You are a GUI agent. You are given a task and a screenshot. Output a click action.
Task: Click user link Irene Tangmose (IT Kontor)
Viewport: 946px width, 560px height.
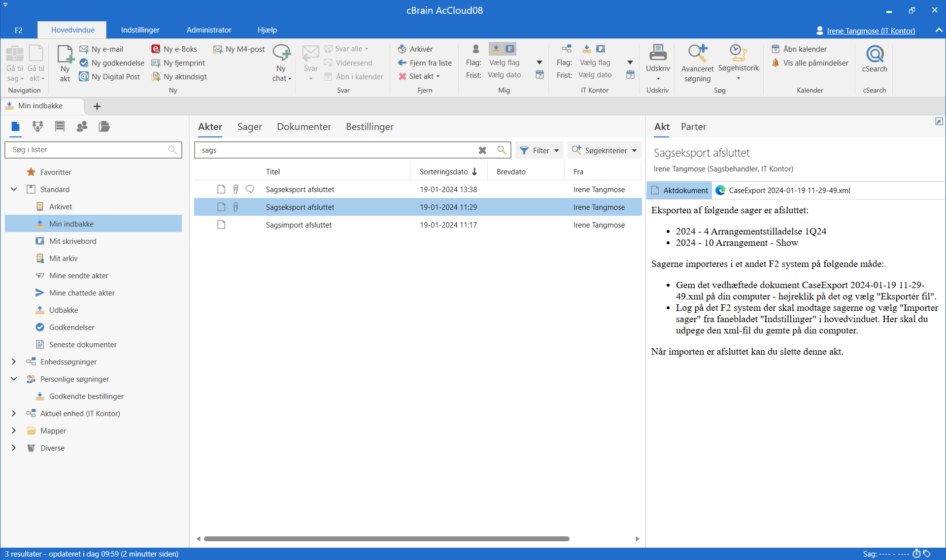(x=871, y=31)
